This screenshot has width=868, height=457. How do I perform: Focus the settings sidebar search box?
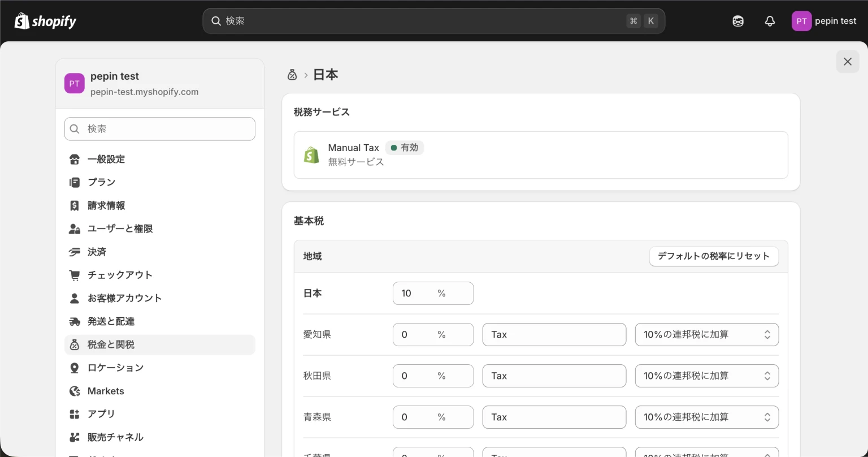160,128
